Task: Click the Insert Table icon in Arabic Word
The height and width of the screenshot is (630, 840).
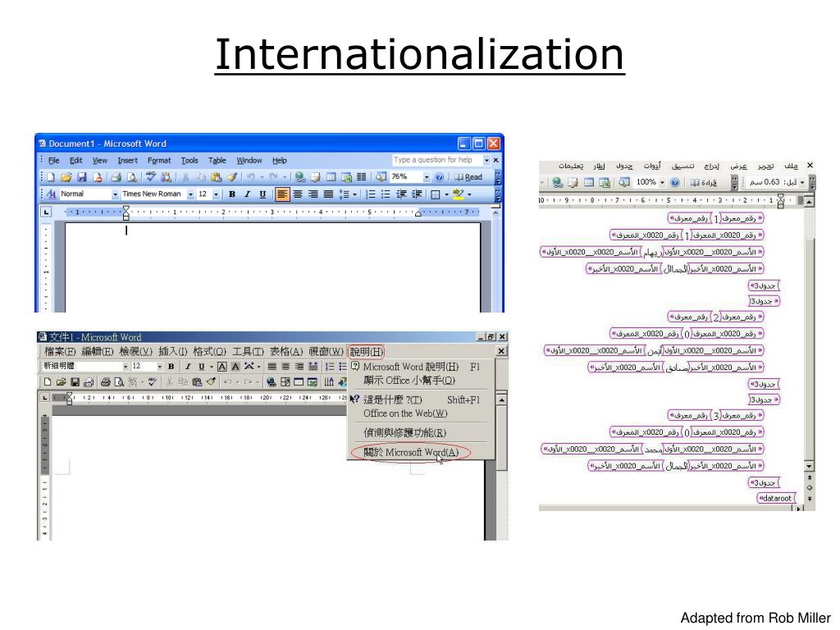Action: 589,183
